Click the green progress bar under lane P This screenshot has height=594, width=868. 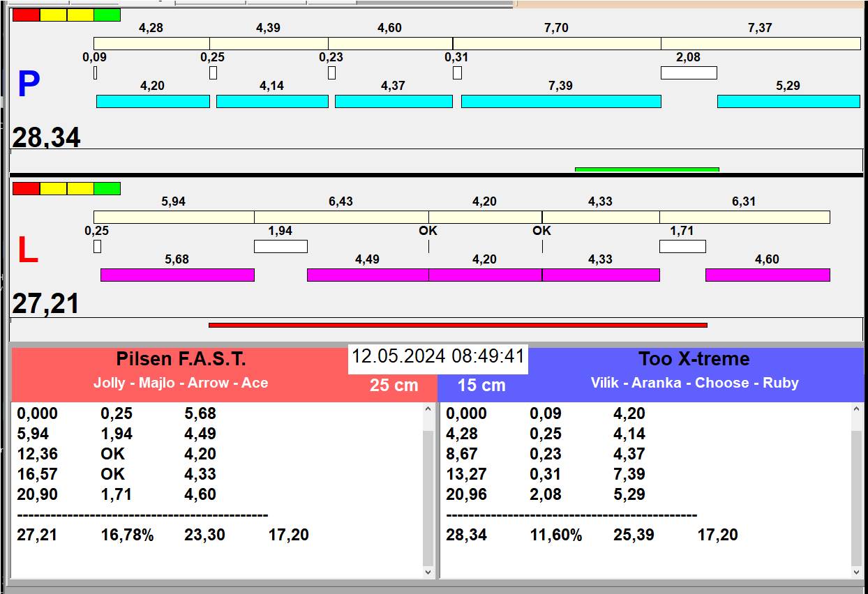[647, 169]
